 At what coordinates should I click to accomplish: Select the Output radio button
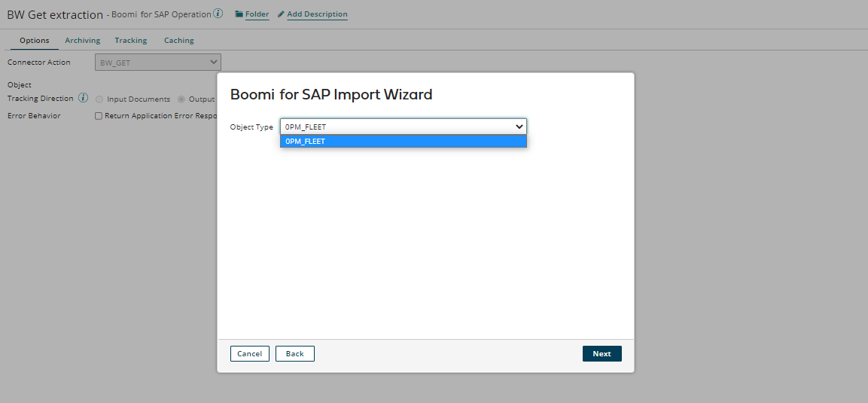[181, 99]
